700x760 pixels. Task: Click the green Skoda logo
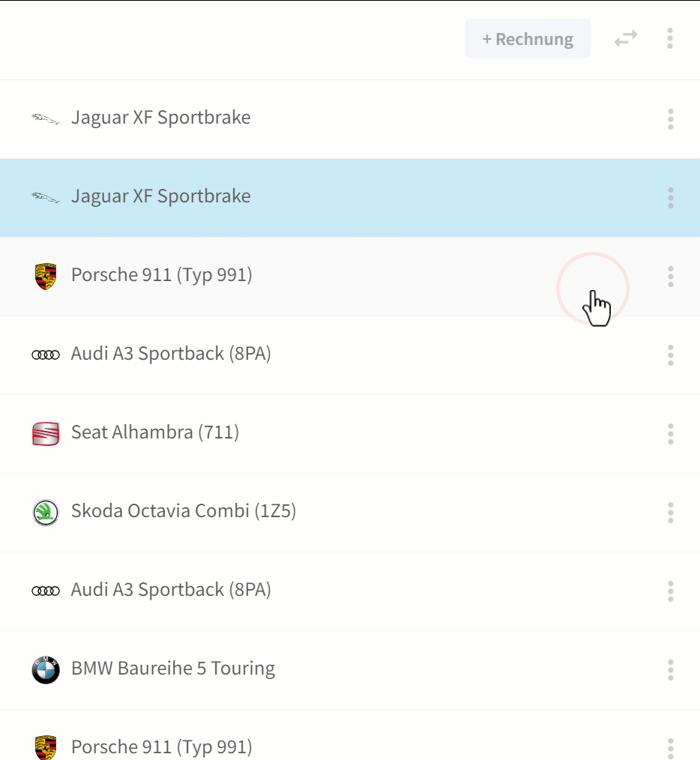46,513
